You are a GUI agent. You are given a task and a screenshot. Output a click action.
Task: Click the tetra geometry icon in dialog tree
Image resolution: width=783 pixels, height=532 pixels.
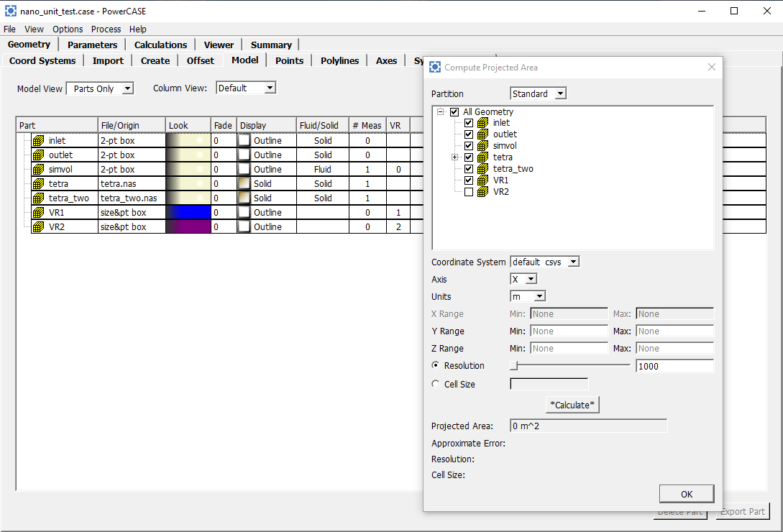[482, 157]
